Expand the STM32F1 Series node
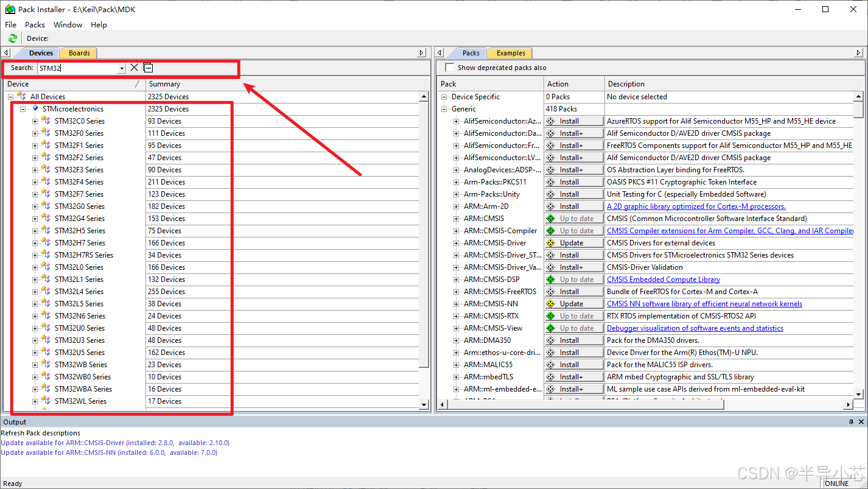This screenshot has height=489, width=868. pos(35,146)
